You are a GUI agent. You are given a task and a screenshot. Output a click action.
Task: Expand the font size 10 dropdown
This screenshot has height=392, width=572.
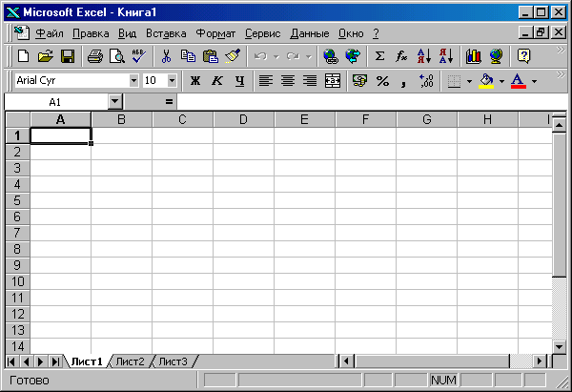[x=172, y=80]
